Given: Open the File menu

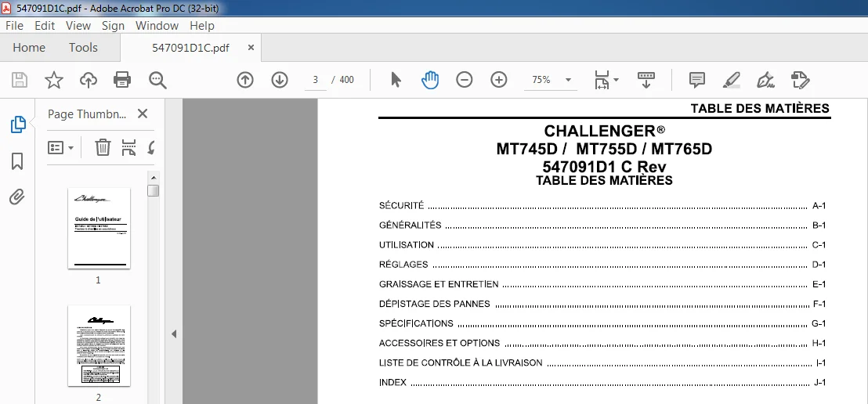Looking at the screenshot, I should [x=14, y=26].
